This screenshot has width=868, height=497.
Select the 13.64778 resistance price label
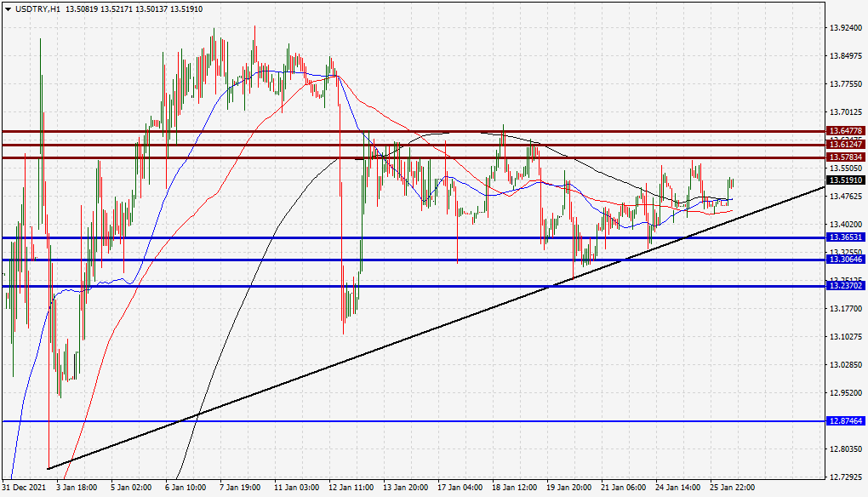pyautogui.click(x=845, y=131)
